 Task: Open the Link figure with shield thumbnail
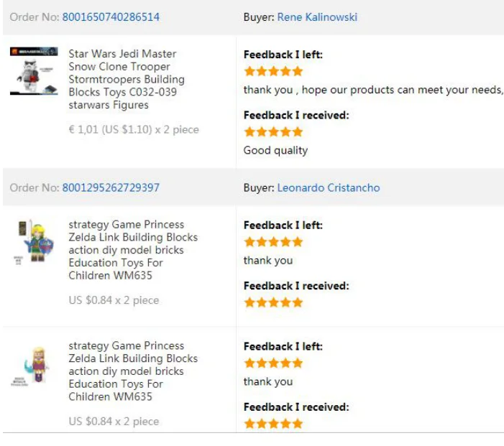(x=34, y=241)
